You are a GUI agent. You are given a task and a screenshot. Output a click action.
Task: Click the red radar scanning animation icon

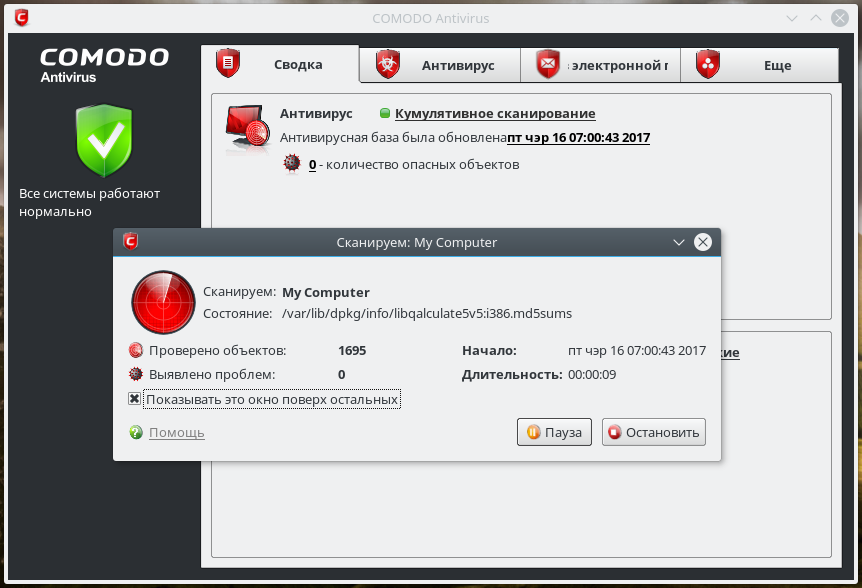(163, 302)
